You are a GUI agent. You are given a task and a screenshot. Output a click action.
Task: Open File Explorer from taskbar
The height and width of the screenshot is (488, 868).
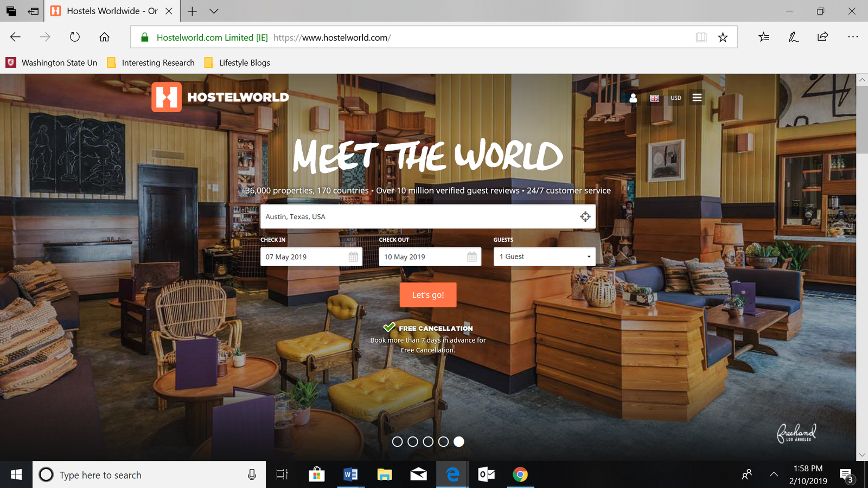click(385, 474)
